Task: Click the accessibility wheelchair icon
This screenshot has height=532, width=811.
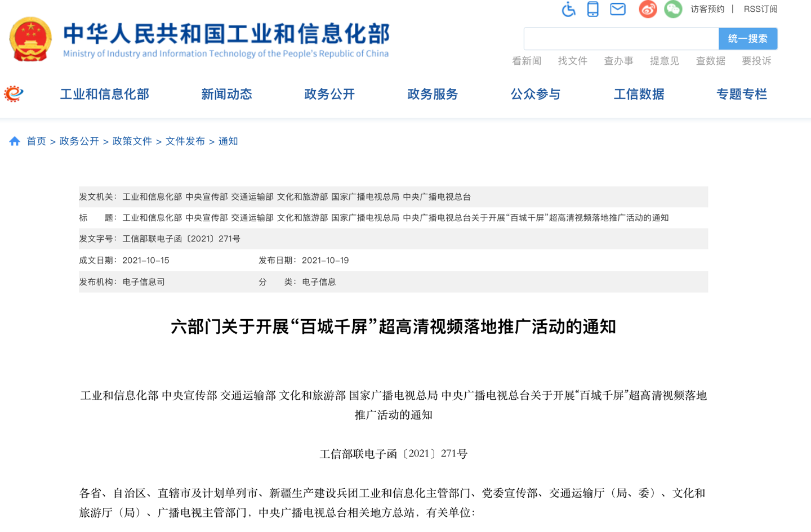Action: [x=568, y=9]
